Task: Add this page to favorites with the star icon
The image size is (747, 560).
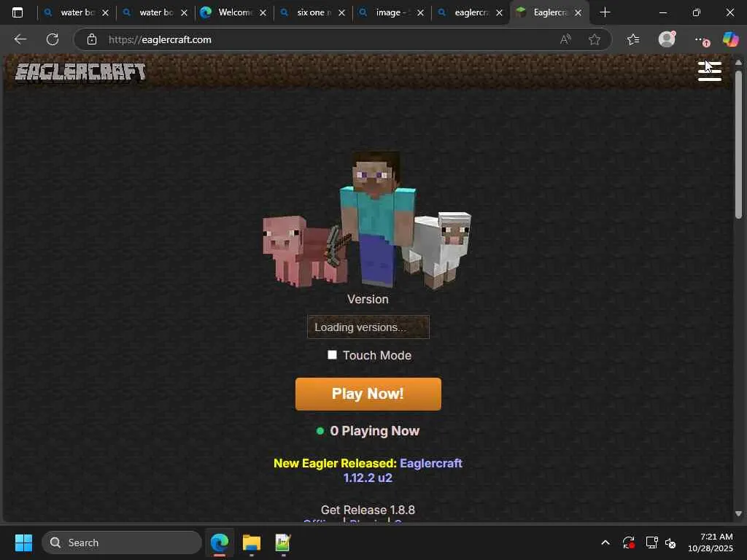Action: pyautogui.click(x=594, y=39)
